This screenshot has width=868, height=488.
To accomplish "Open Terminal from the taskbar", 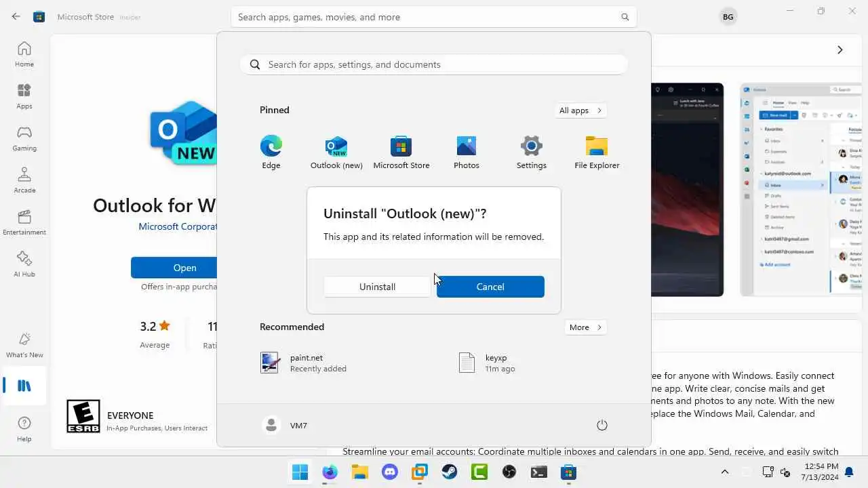I will (x=539, y=472).
